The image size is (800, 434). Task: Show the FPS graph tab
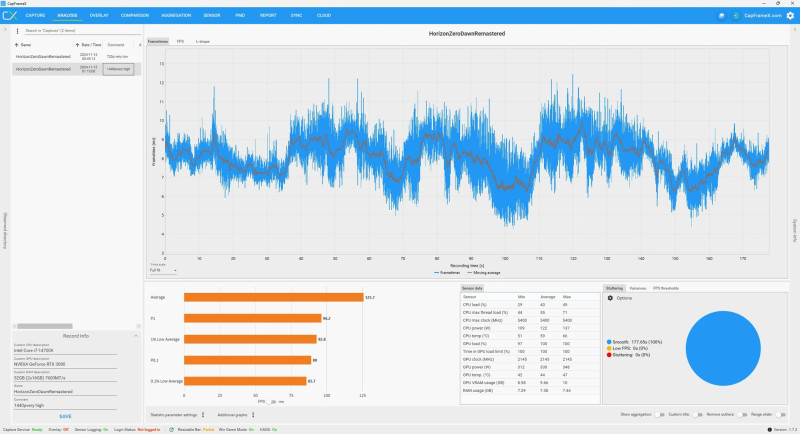tap(180, 41)
